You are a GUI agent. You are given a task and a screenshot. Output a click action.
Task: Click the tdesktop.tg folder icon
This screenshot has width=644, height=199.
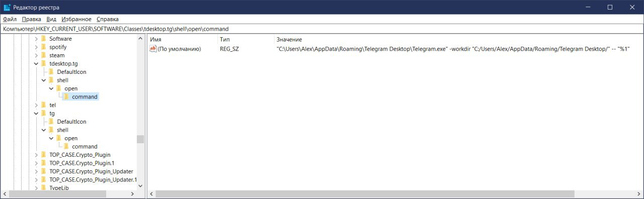44,63
